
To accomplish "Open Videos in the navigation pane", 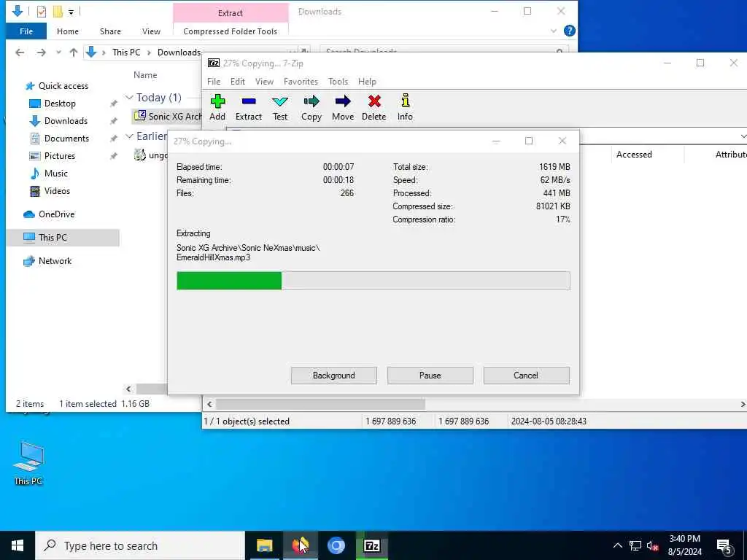I will tap(57, 191).
